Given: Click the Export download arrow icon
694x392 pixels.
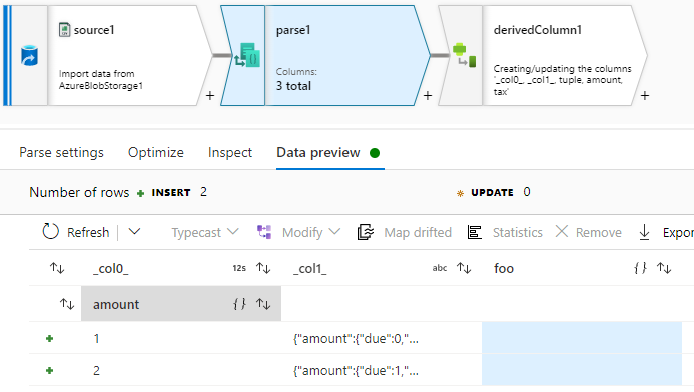Looking at the screenshot, I should 644,232.
